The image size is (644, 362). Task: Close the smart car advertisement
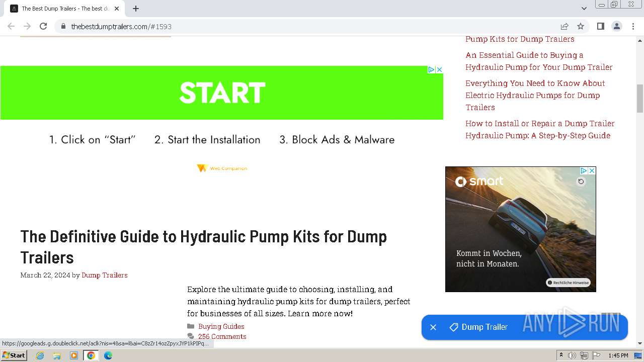[592, 171]
